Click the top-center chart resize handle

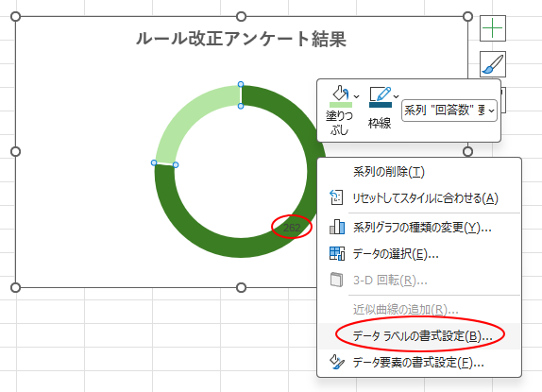[241, 16]
